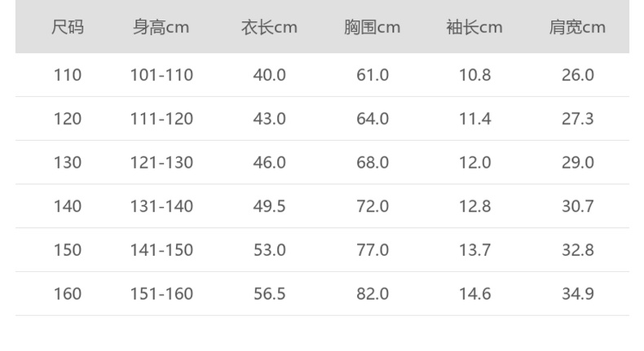Screen dimensions: 644x351
Task: Click the height range 101-110 cell
Action: [161, 75]
